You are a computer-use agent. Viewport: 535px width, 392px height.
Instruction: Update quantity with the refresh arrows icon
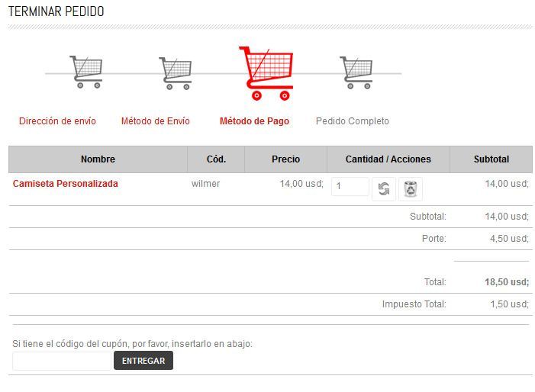tap(384, 189)
